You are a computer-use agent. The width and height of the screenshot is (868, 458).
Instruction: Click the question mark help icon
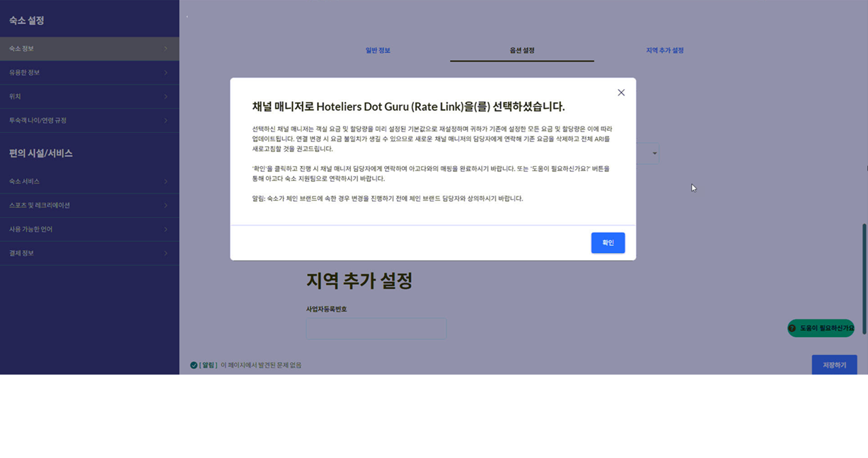point(792,328)
